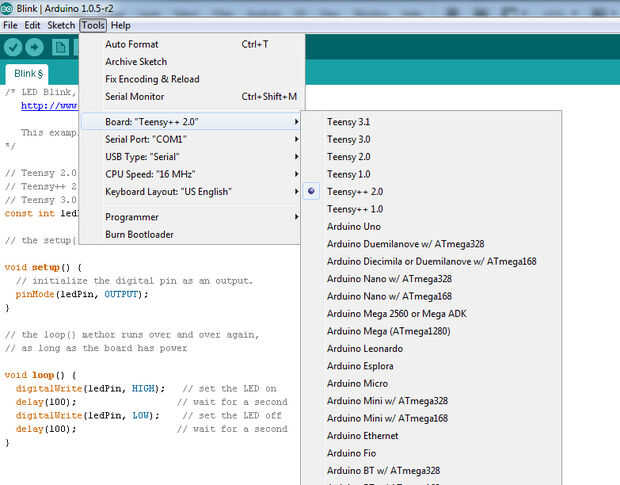
Task: Open the File menu
Action: click(10, 25)
